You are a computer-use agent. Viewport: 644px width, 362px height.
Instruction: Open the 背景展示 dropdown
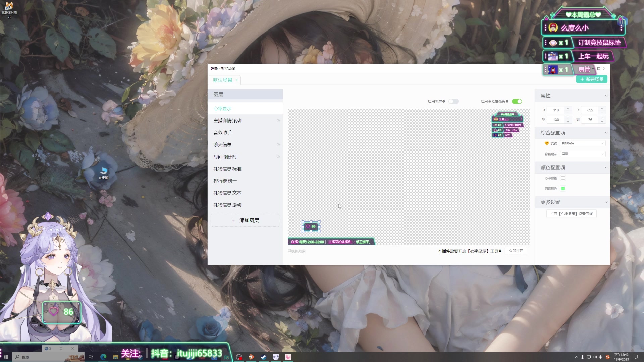(x=582, y=154)
